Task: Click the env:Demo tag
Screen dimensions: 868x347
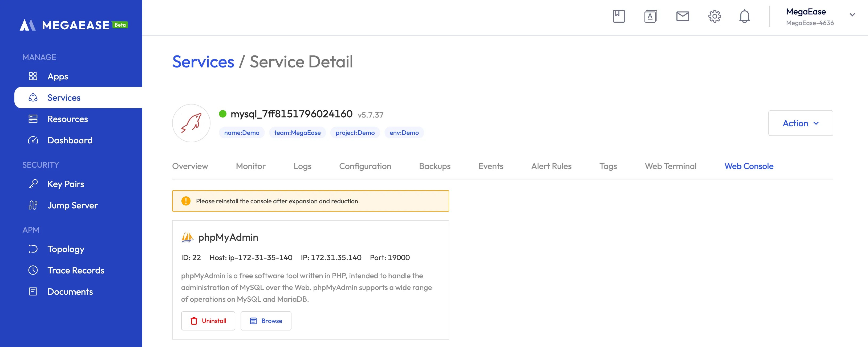Action: pos(404,132)
